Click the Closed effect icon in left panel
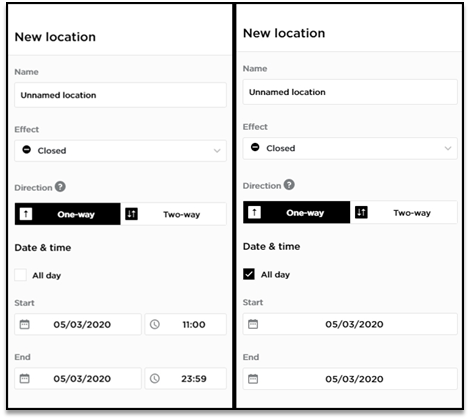The height and width of the screenshot is (420, 470). click(x=27, y=150)
